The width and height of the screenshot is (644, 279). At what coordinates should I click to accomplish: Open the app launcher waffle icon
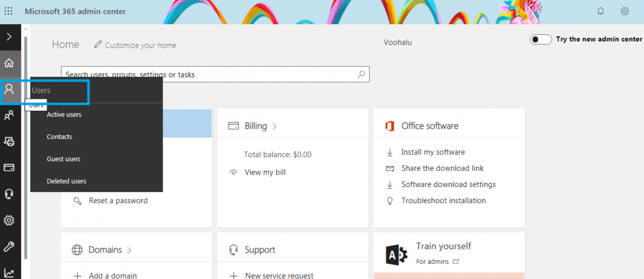click(9, 11)
